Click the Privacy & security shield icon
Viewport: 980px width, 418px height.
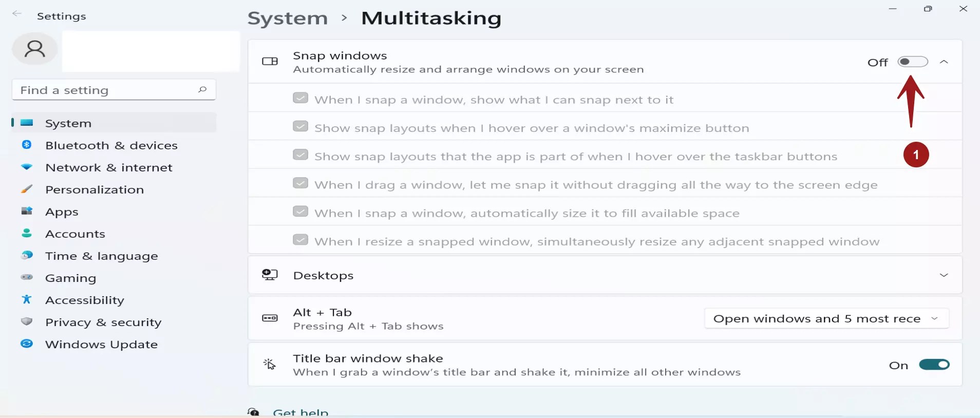[x=27, y=321]
